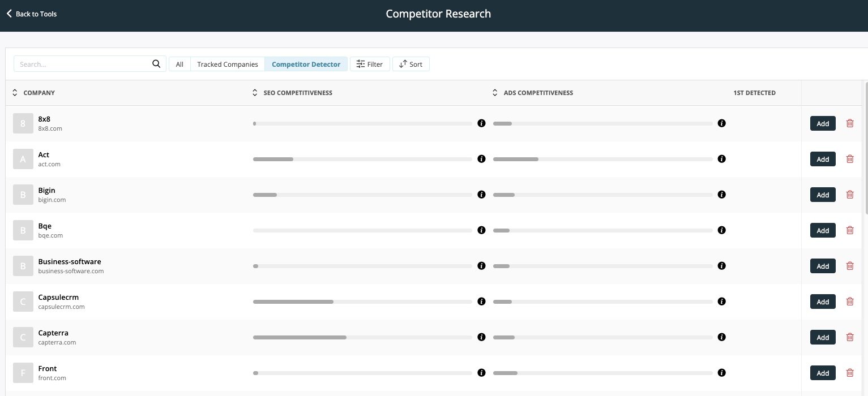The height and width of the screenshot is (396, 868).
Task: Switch to the All tab
Action: pos(179,64)
